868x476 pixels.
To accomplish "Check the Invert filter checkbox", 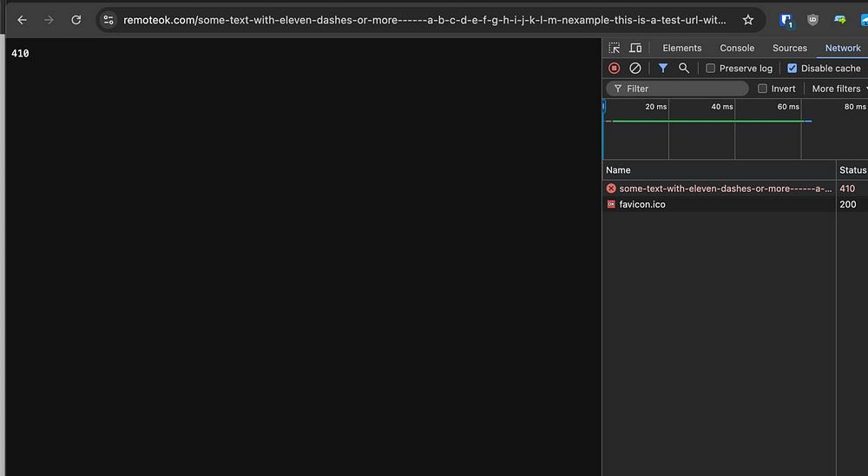I will pyautogui.click(x=762, y=89).
